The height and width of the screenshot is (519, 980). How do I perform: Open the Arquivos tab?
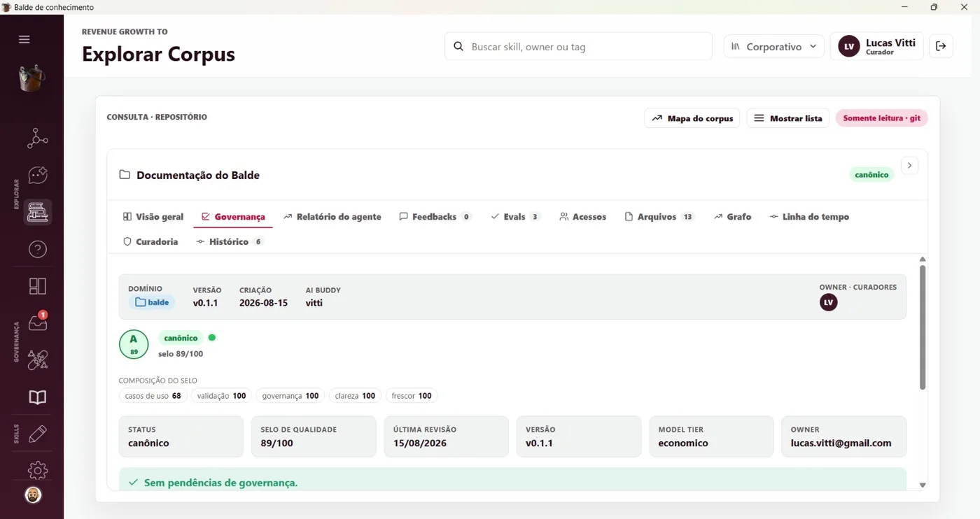pyautogui.click(x=659, y=217)
